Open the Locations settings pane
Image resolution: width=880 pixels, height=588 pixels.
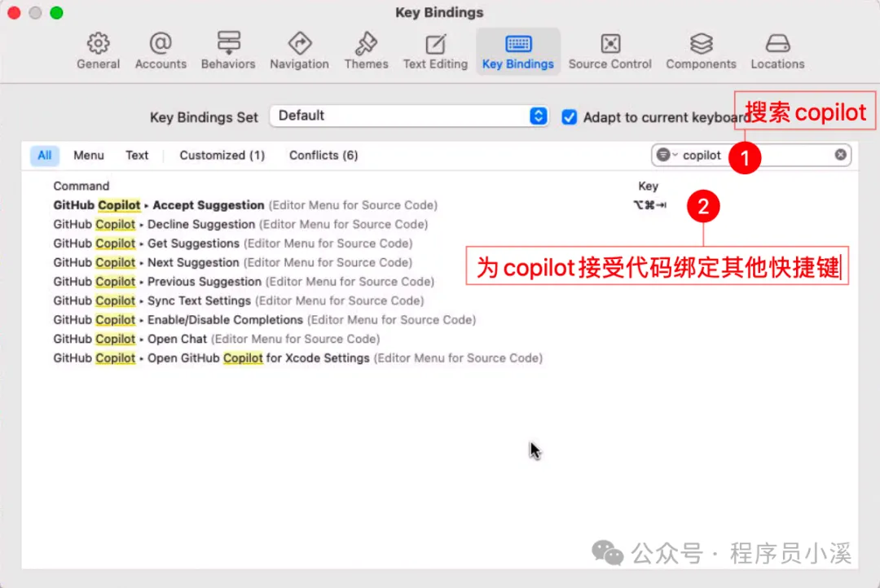click(x=777, y=50)
